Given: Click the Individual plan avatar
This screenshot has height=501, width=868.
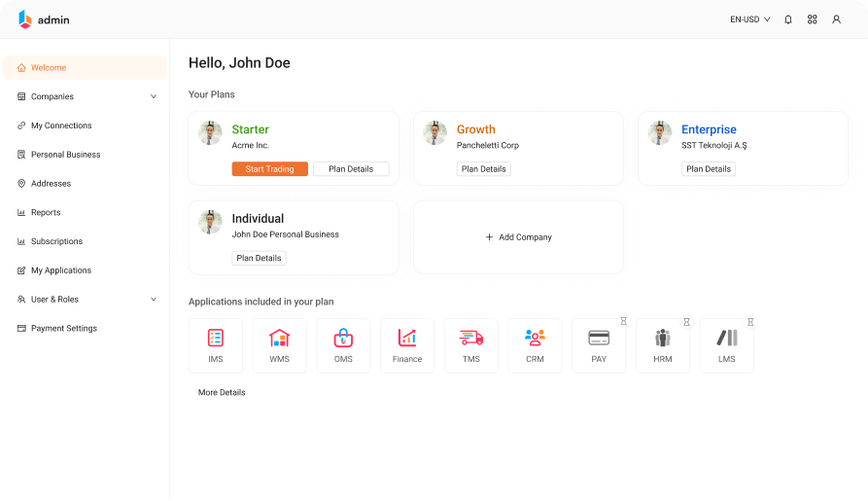Looking at the screenshot, I should tap(210, 222).
